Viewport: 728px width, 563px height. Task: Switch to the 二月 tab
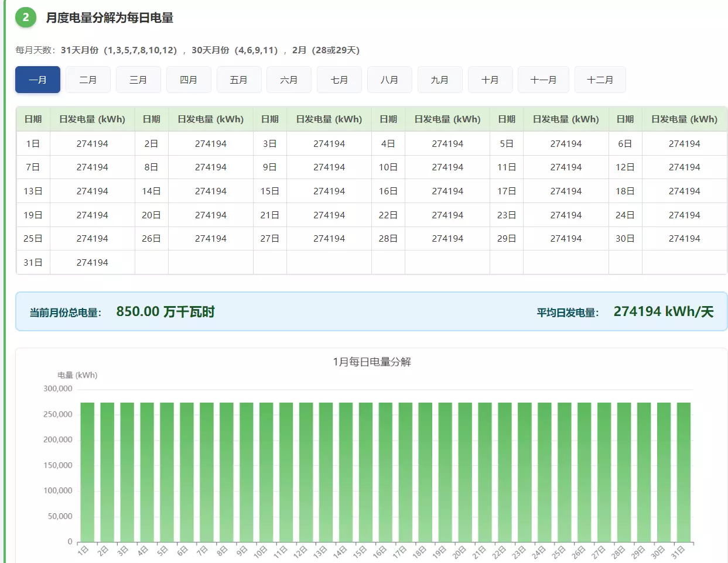coord(88,80)
